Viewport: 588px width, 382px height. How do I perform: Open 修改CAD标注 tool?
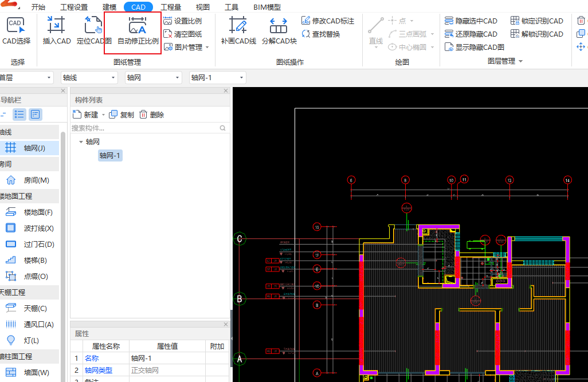328,21
